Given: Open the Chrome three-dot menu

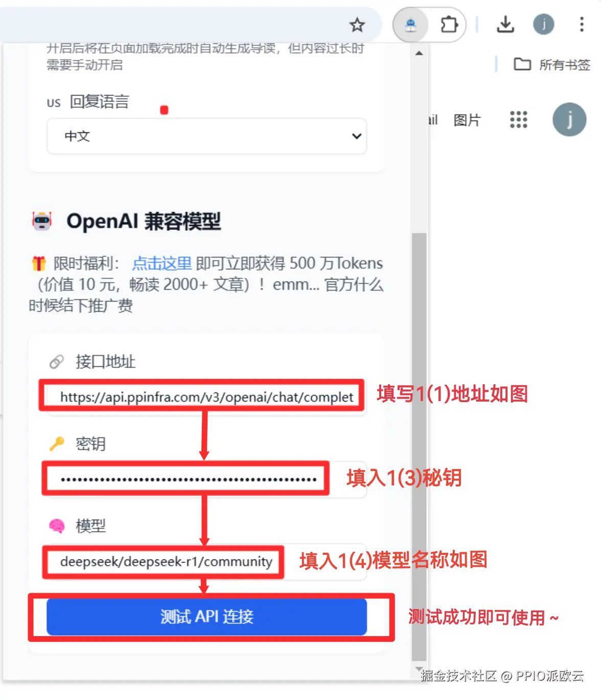Looking at the screenshot, I should pyautogui.click(x=582, y=24).
